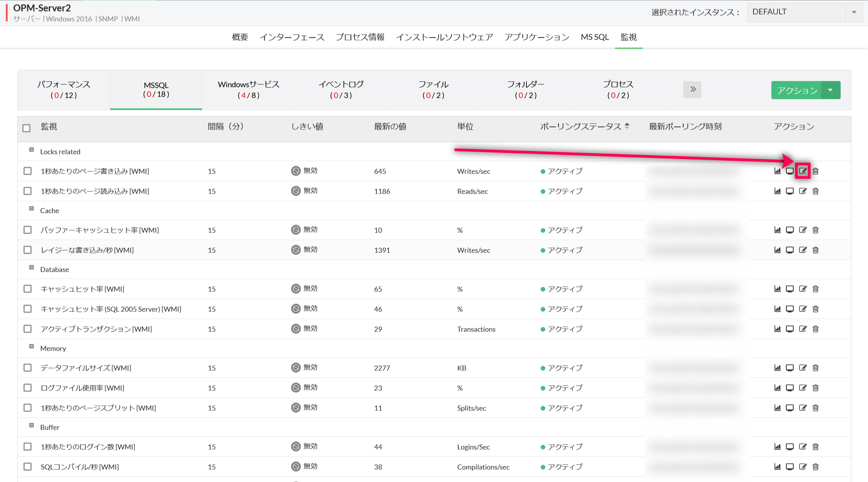The height and width of the screenshot is (482, 868).
Task: Open graph icon for 1秒あたりのページ読み込み row
Action: click(x=777, y=191)
